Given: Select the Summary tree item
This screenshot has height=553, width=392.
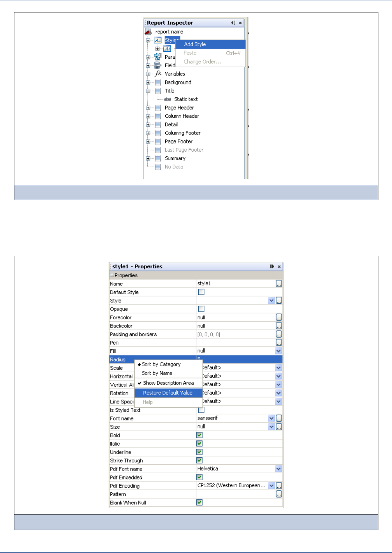Looking at the screenshot, I should [175, 158].
